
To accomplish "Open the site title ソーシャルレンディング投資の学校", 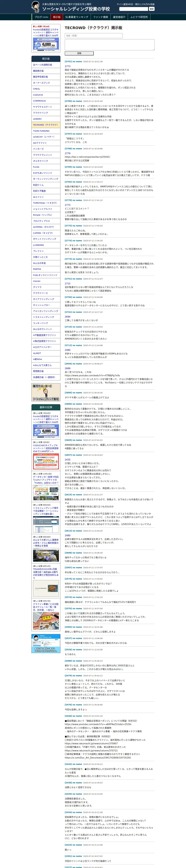I will 76,9.
